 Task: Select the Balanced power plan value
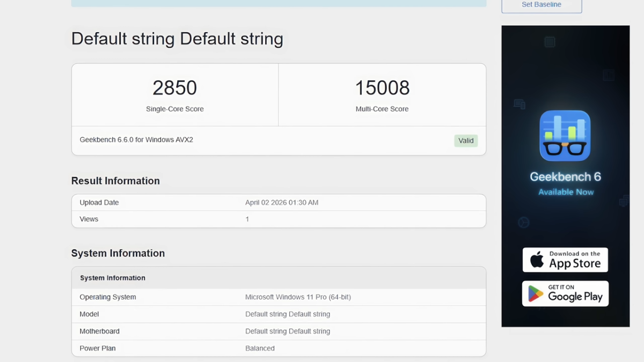pyautogui.click(x=260, y=349)
